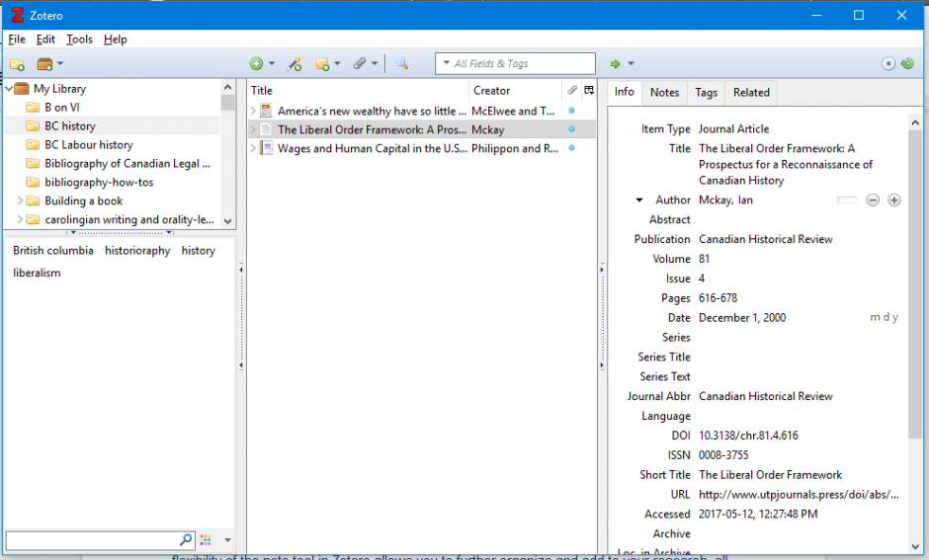Sort items by Creator column header

click(x=515, y=91)
